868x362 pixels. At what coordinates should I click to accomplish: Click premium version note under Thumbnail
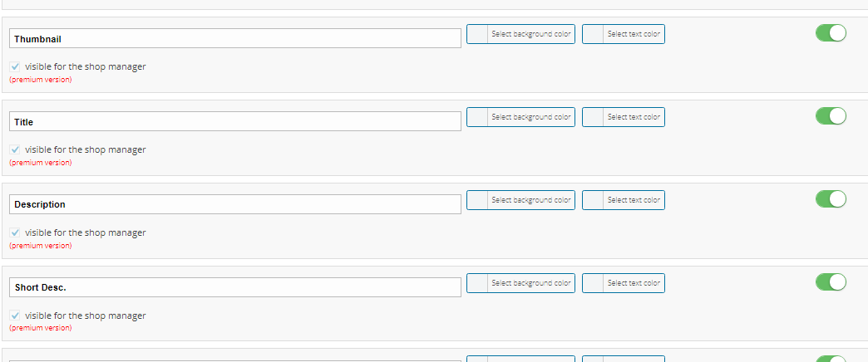point(41,80)
